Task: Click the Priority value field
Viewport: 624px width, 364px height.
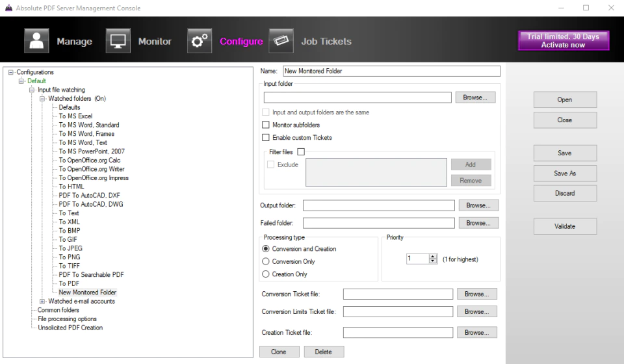Action: (417, 259)
